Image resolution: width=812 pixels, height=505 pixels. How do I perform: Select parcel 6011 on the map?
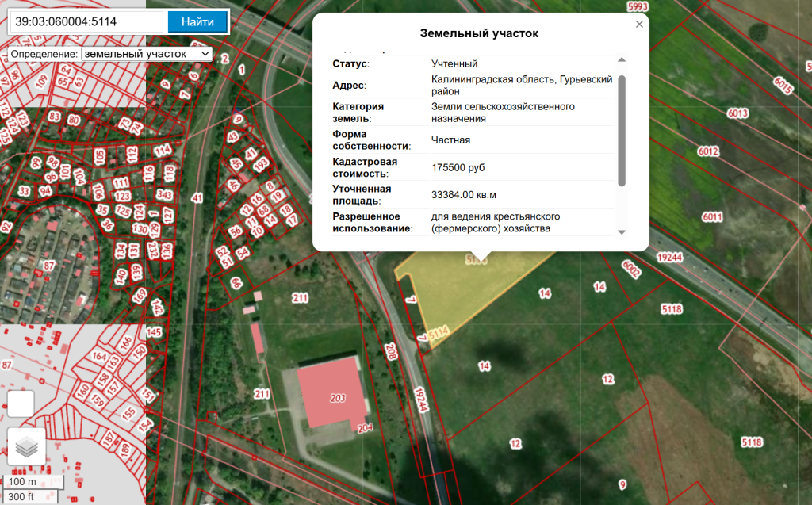tap(712, 217)
